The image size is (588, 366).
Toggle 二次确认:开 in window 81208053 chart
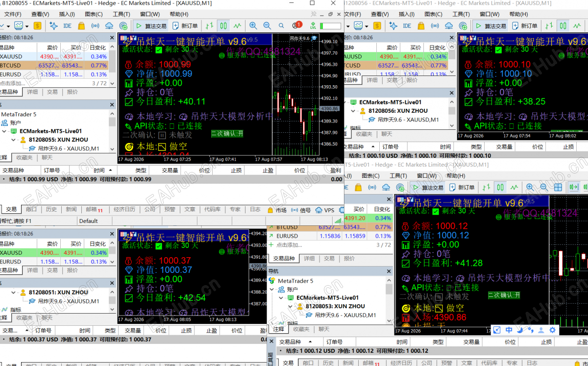click(x=504, y=295)
